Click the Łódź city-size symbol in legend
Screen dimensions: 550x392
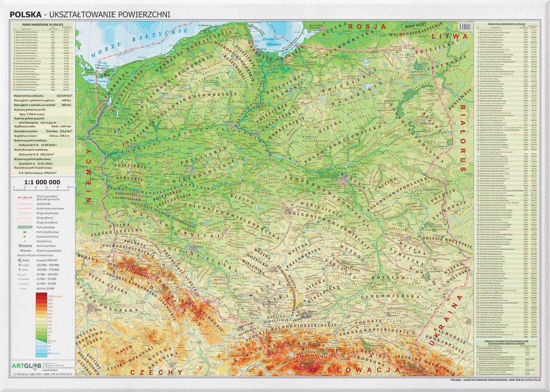coord(25,260)
